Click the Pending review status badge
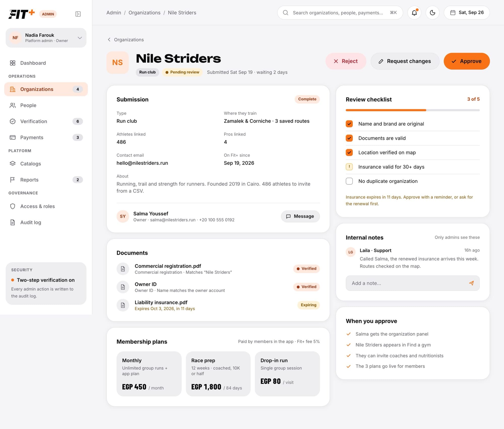The height and width of the screenshot is (429, 504). (182, 72)
